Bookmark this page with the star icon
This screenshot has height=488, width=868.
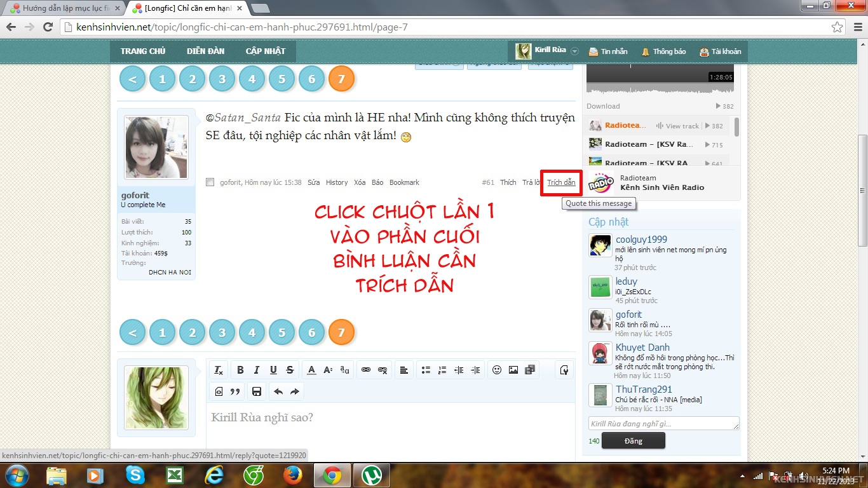pyautogui.click(x=837, y=27)
